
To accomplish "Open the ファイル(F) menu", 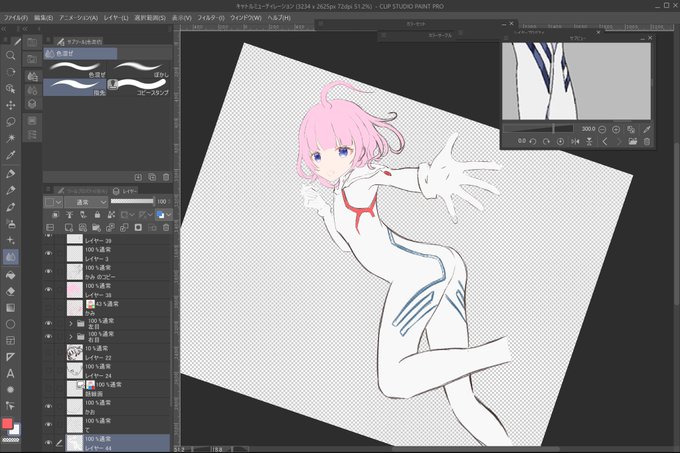I will coord(16,18).
